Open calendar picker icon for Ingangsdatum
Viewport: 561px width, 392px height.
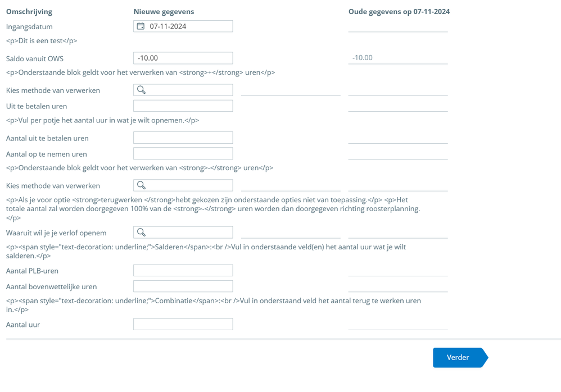pos(141,26)
